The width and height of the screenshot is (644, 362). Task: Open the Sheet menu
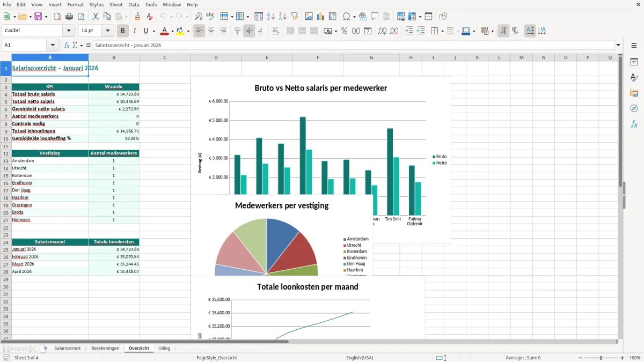(x=116, y=4)
